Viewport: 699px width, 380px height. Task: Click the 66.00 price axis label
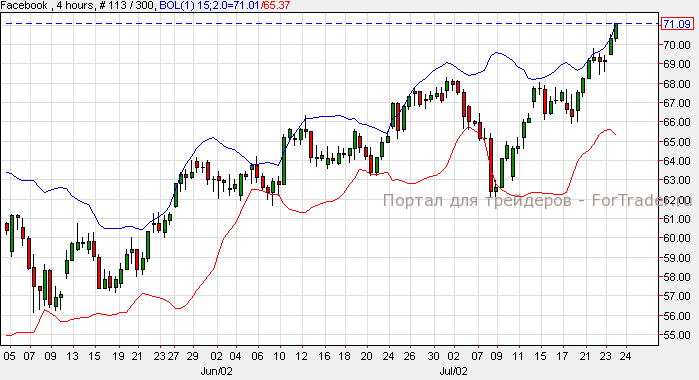(676, 122)
